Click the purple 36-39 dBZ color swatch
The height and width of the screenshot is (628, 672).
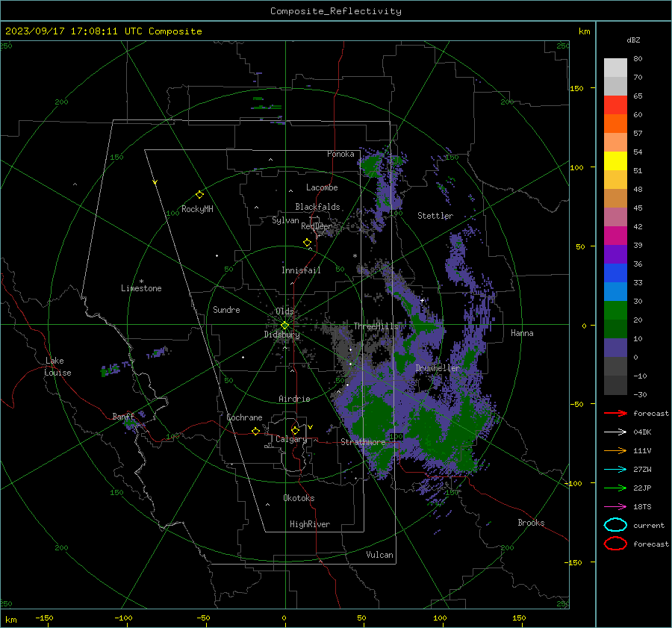click(615, 254)
